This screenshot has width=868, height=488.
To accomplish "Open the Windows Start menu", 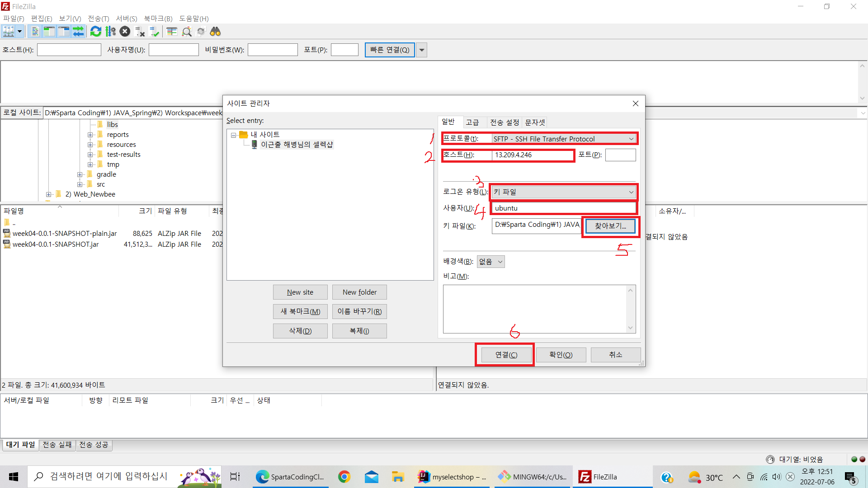I will pyautogui.click(x=14, y=477).
